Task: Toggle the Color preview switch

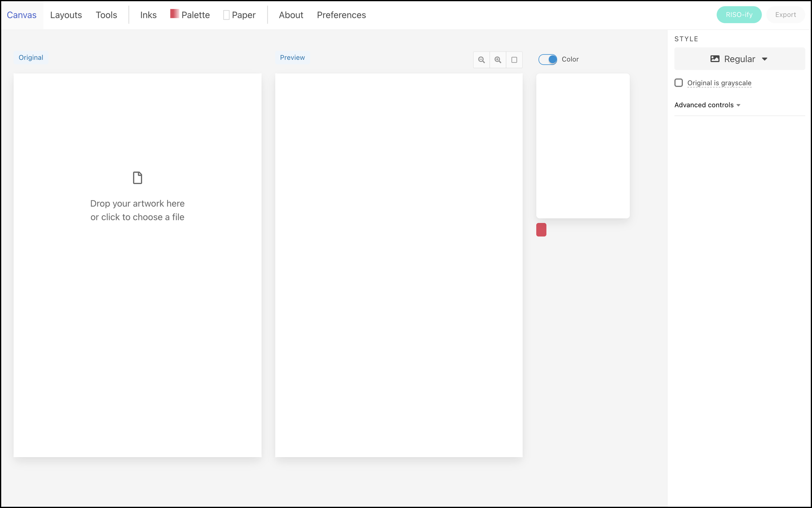Action: click(548, 59)
